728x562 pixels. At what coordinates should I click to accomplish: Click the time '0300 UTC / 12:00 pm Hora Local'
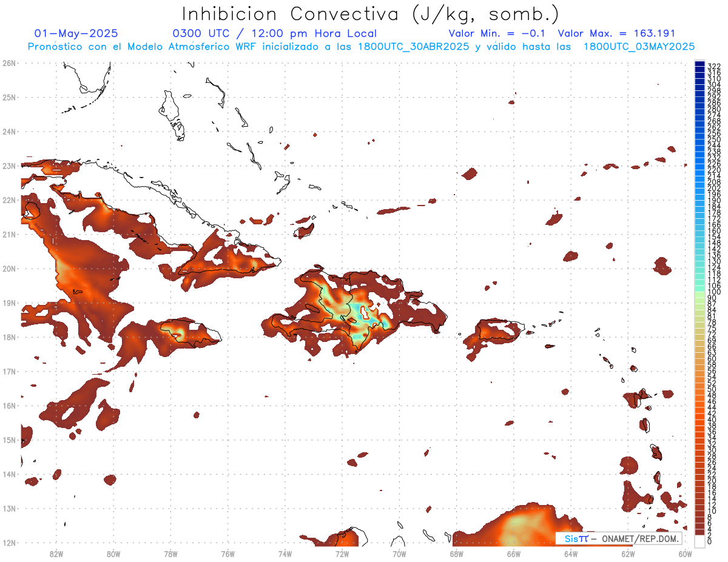(x=275, y=33)
